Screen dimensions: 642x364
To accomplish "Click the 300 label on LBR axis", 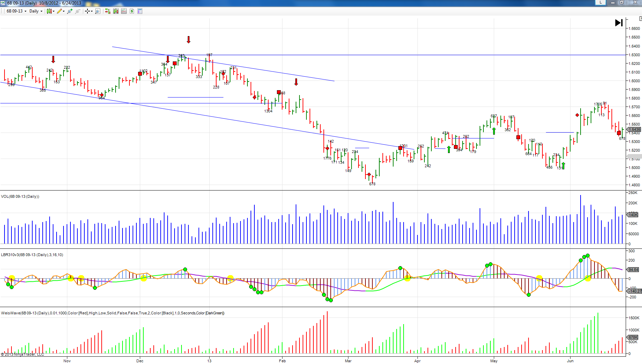I will pyautogui.click(x=632, y=251).
